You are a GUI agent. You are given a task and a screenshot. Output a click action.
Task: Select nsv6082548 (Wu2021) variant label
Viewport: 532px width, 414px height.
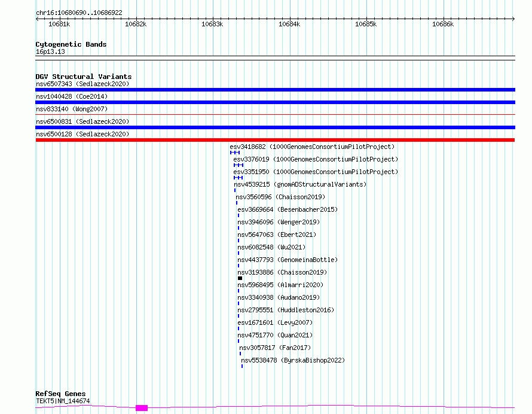[x=271, y=247]
